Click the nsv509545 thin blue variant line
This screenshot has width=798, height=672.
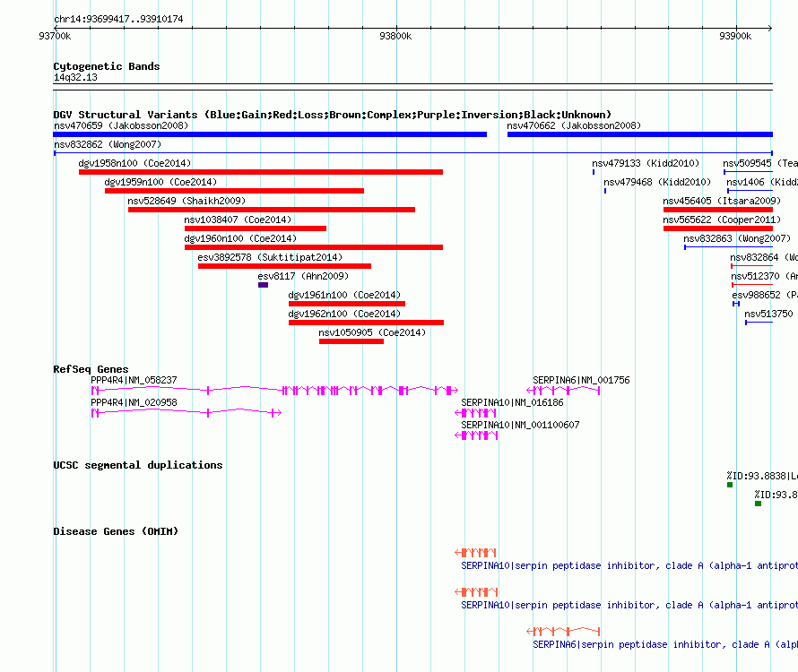tap(748, 172)
